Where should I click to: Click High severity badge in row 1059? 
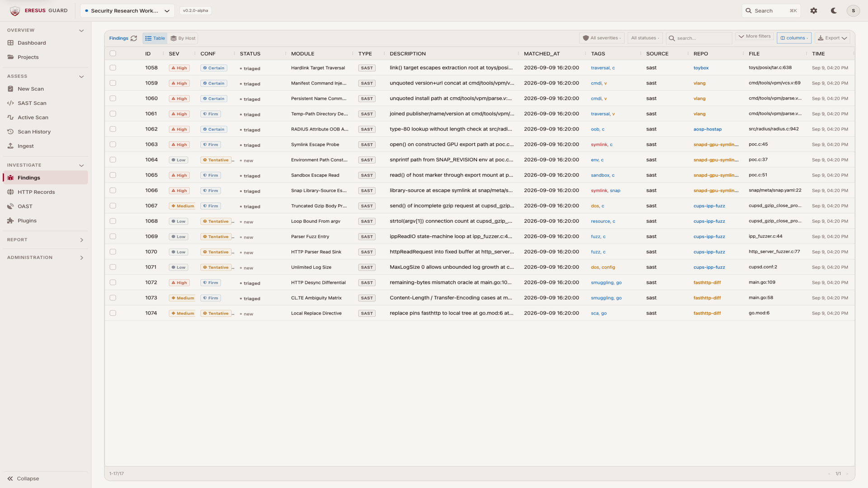coord(179,83)
